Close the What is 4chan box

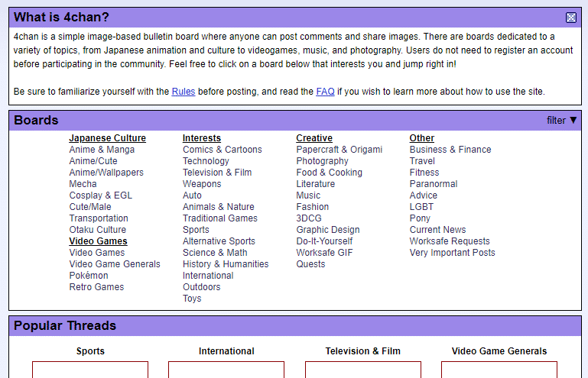(570, 18)
